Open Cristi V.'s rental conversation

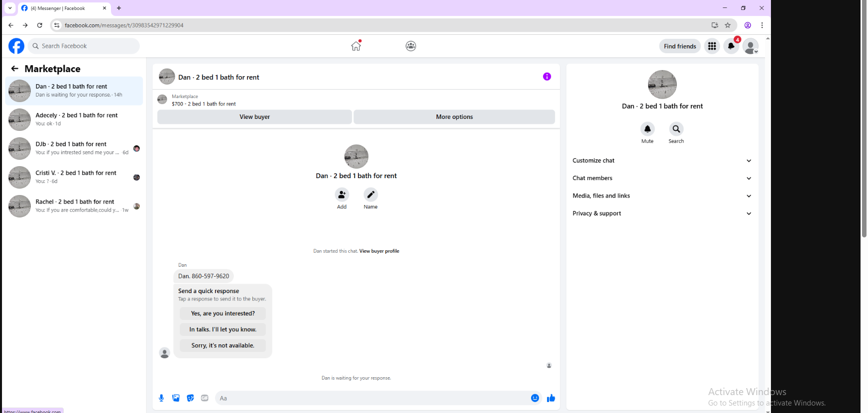(x=74, y=177)
